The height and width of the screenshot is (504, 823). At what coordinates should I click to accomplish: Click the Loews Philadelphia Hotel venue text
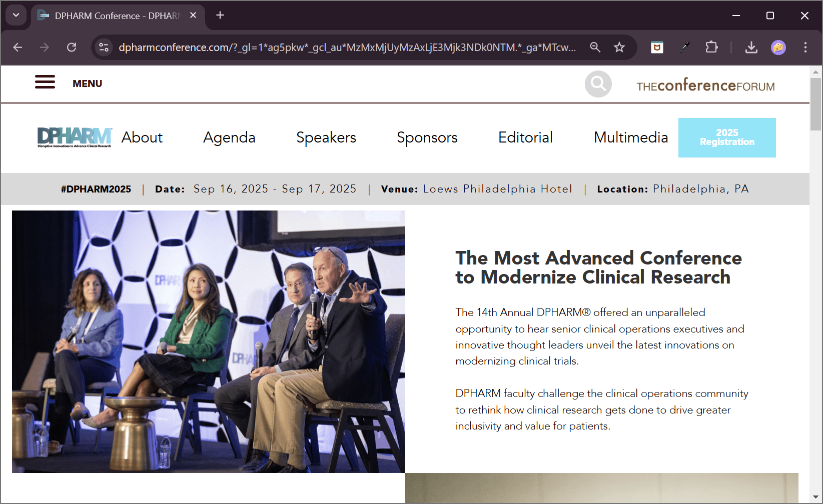pos(497,189)
